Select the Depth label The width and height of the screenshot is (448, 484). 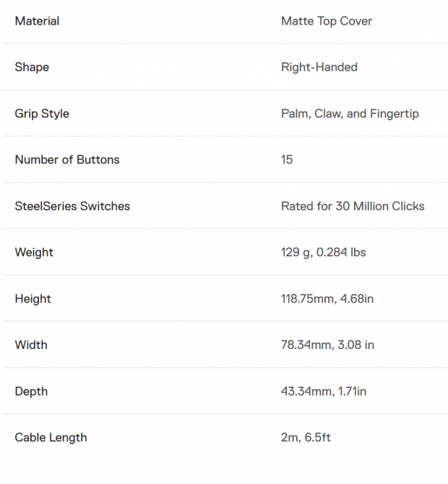[x=31, y=392]
